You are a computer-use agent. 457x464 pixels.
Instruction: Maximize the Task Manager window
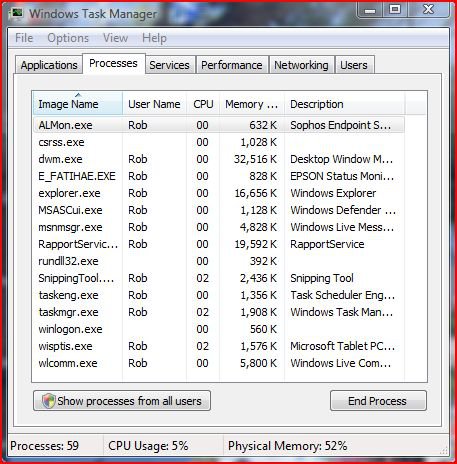(x=395, y=9)
